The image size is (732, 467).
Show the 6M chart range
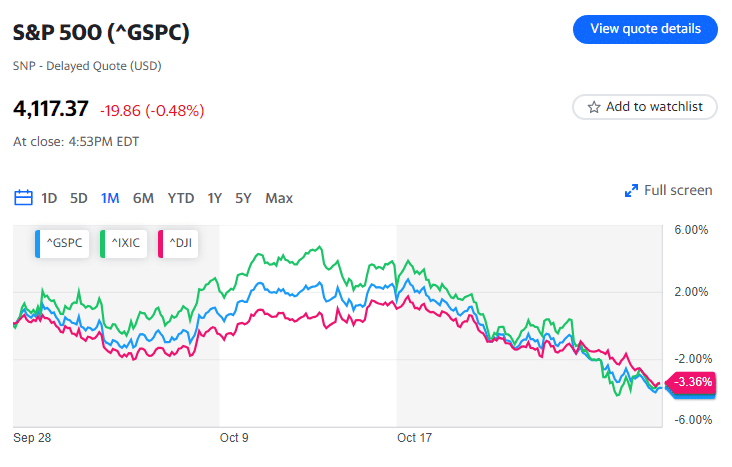143,198
